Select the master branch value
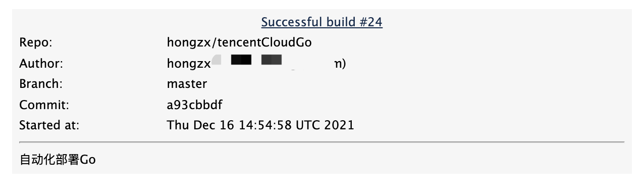The width and height of the screenshot is (644, 194). (187, 84)
